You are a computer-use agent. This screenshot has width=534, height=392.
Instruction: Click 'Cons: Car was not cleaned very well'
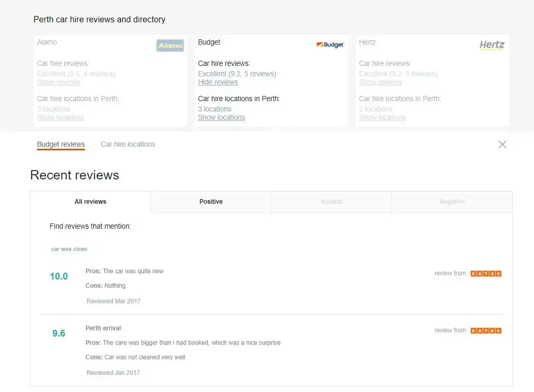(135, 357)
